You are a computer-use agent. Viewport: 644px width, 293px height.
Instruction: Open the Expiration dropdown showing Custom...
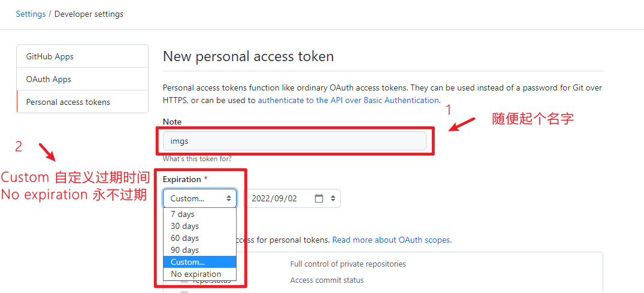(x=199, y=198)
